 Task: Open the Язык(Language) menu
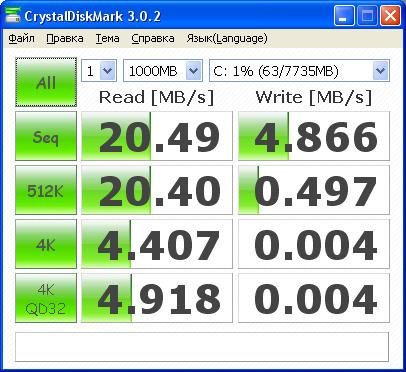pyautogui.click(x=227, y=38)
